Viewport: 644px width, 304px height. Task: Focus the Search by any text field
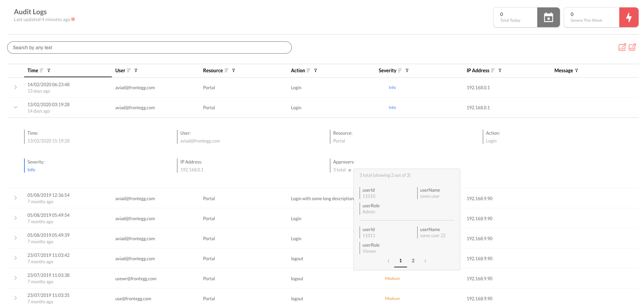(x=149, y=47)
